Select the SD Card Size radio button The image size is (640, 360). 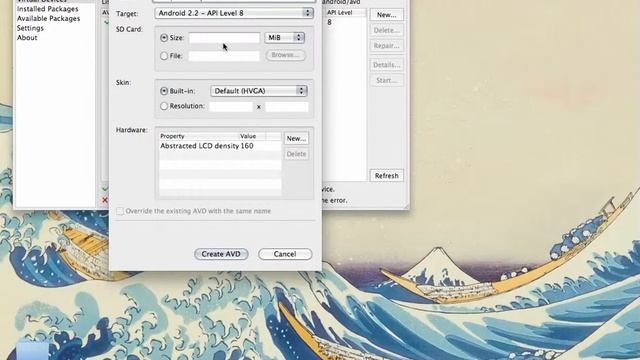(164, 38)
